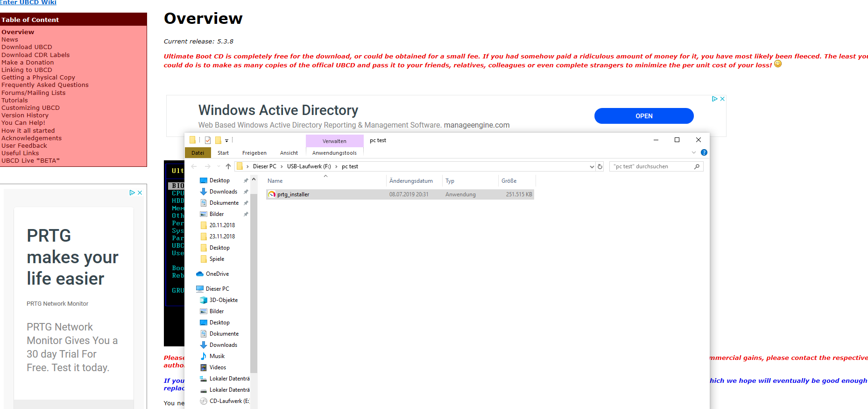Open the Version History link
Viewport: 868px width, 409px height.
click(x=25, y=115)
